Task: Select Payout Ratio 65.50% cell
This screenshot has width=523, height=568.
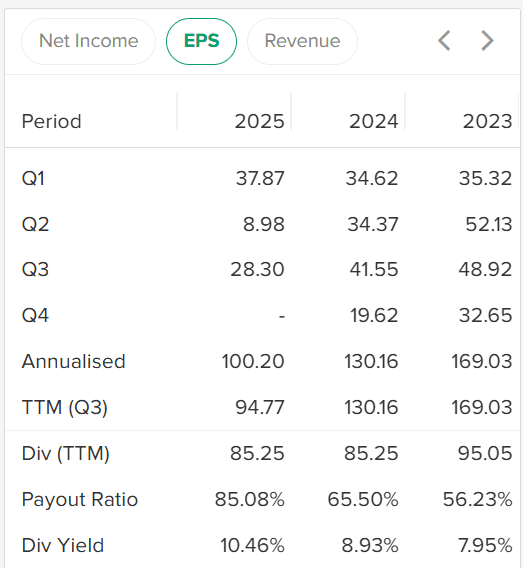Action: click(x=363, y=500)
